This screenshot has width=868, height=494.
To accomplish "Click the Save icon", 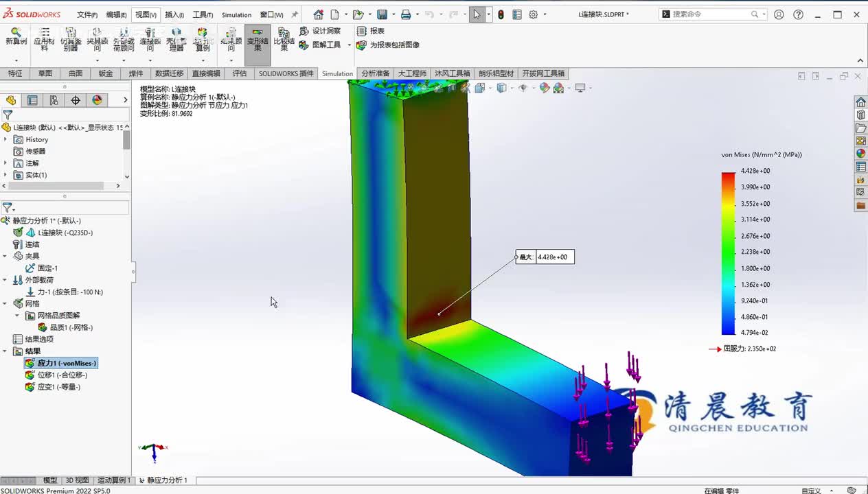I will 382,14.
